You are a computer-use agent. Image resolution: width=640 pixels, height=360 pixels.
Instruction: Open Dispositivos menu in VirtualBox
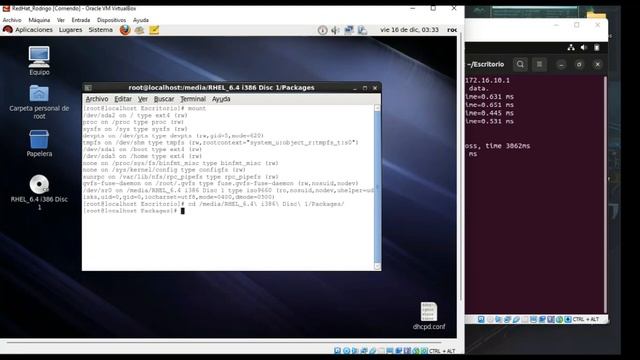(x=111, y=20)
